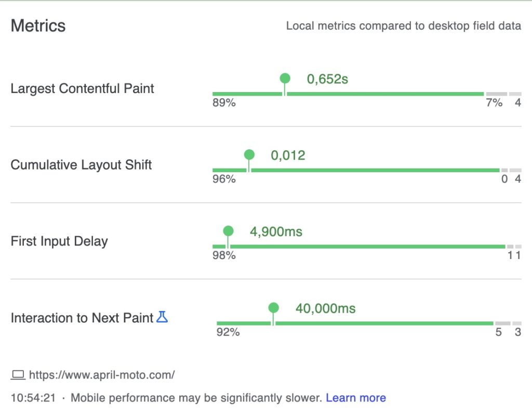The height and width of the screenshot is (415, 532).
Task: Click the green 4,900ms FID value label
Action: 277,232
